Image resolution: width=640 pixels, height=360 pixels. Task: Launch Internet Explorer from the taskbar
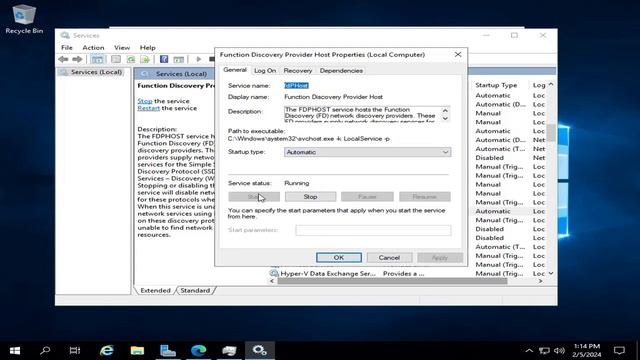point(107,351)
